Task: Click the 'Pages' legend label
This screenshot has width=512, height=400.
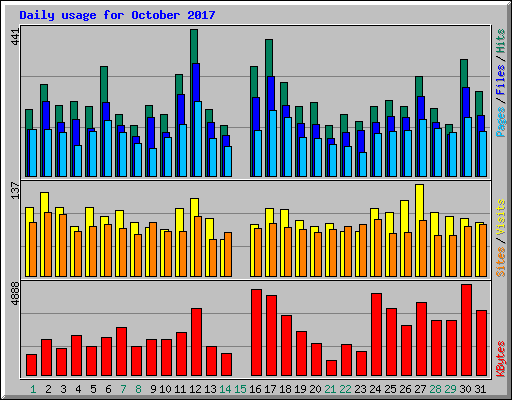Action: tap(501, 122)
